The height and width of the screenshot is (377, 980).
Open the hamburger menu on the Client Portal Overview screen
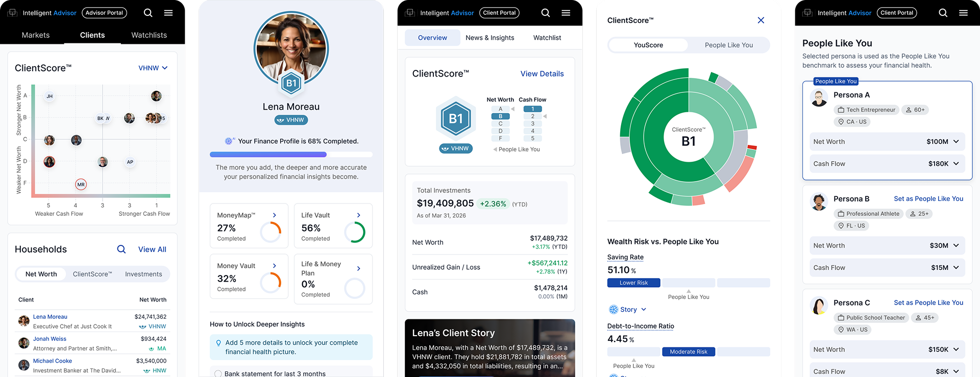coord(566,13)
